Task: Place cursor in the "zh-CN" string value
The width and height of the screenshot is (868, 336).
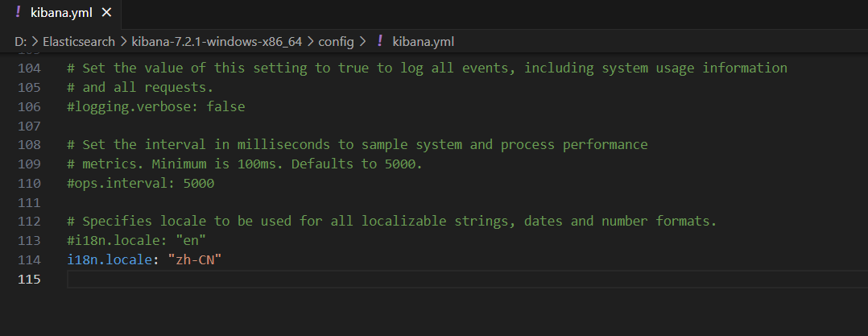Action: pyautogui.click(x=195, y=259)
